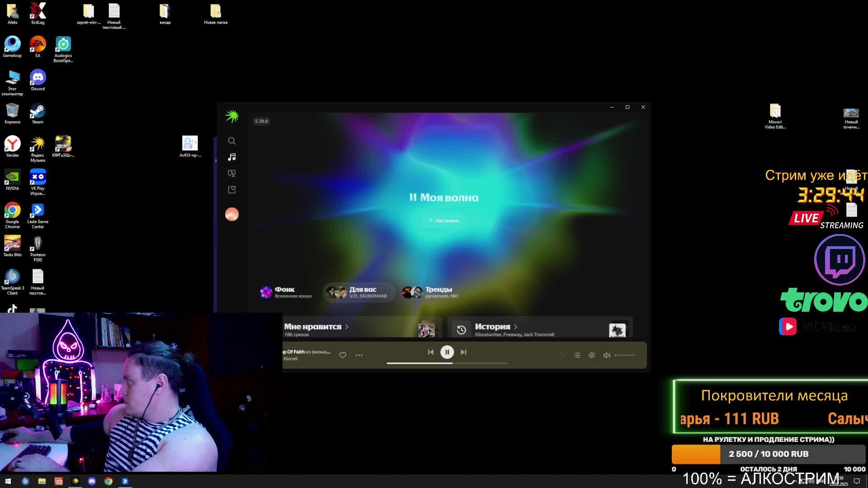This screenshot has height=488, width=868.
Task: Skip to previous track
Action: (430, 352)
